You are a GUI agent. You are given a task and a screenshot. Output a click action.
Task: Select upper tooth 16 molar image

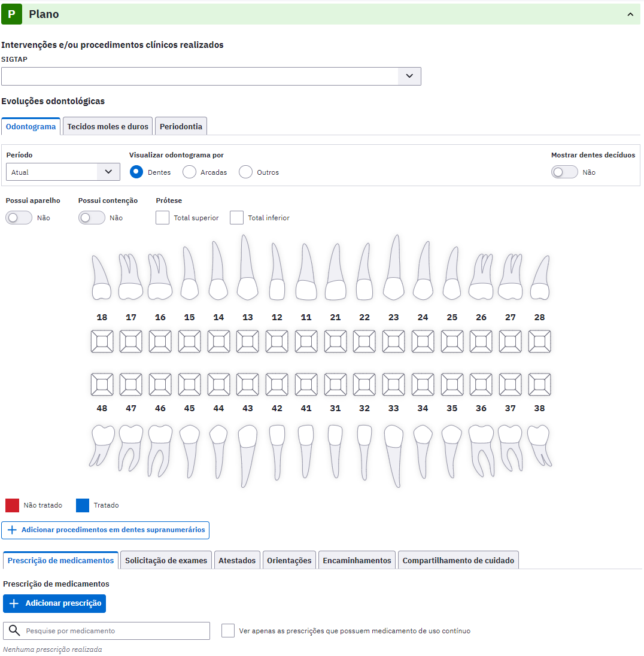click(160, 276)
